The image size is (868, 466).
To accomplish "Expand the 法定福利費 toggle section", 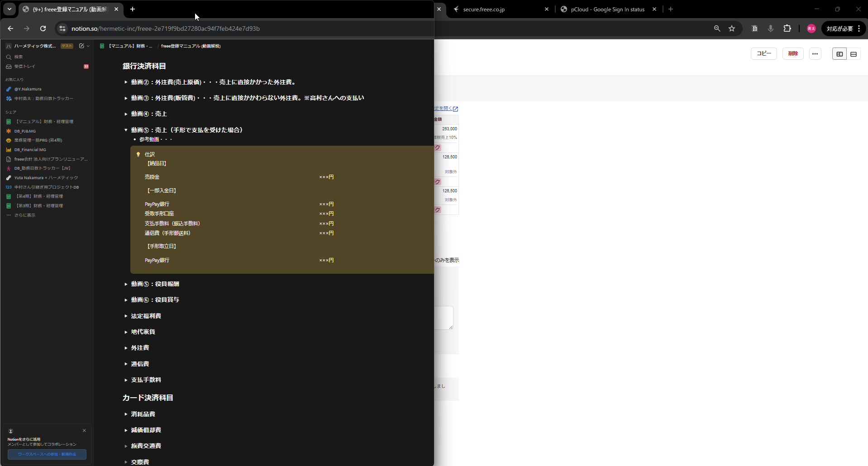I will point(126,316).
